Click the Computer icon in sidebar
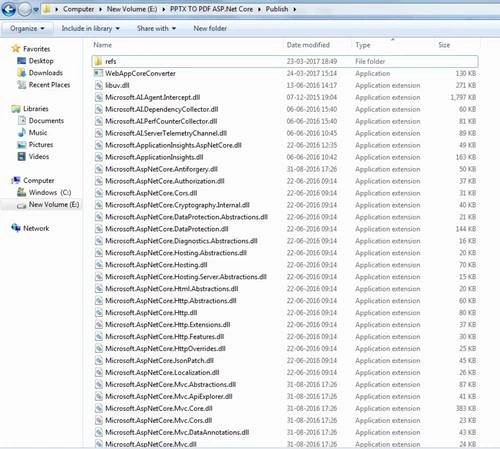Viewport: 500px width, 449px height. coord(16,180)
